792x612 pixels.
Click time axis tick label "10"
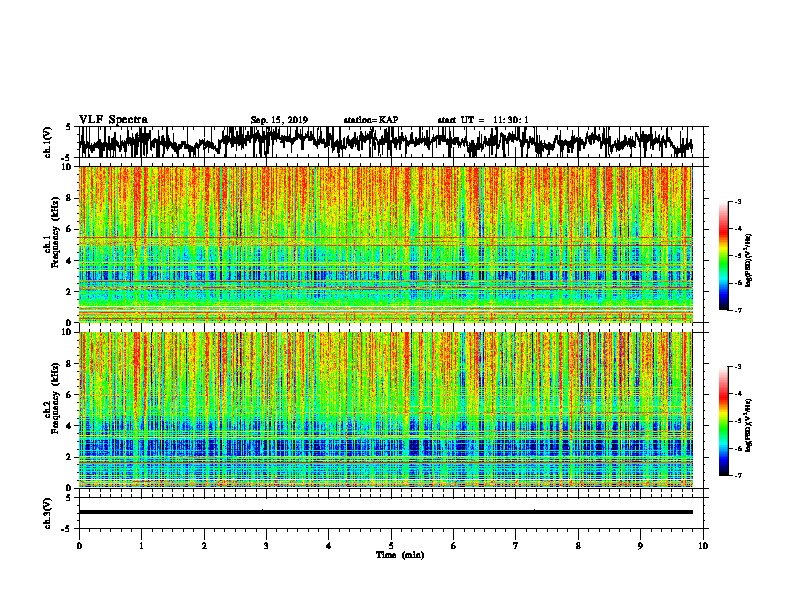pos(703,546)
